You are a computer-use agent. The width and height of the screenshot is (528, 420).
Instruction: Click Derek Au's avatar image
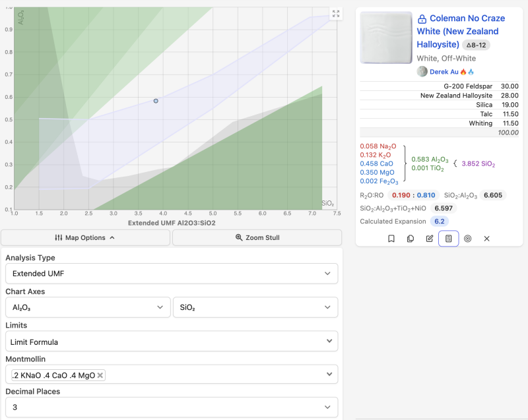(422, 71)
